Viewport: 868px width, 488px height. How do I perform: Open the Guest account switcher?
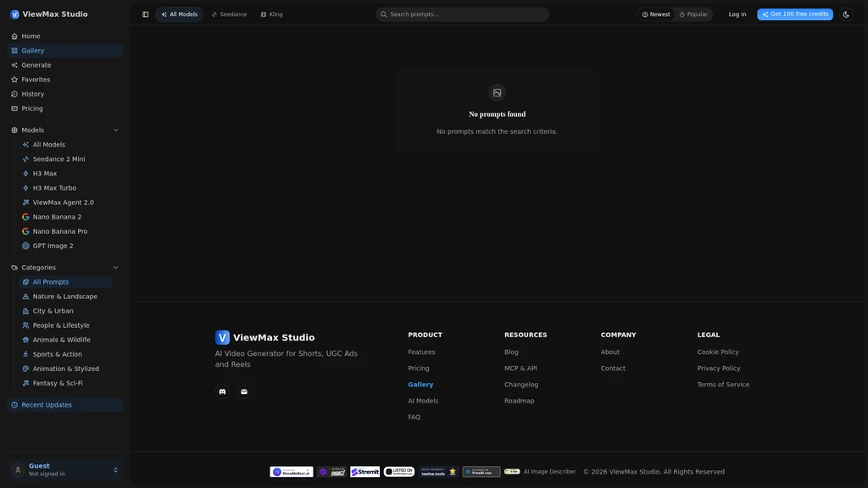tap(64, 469)
